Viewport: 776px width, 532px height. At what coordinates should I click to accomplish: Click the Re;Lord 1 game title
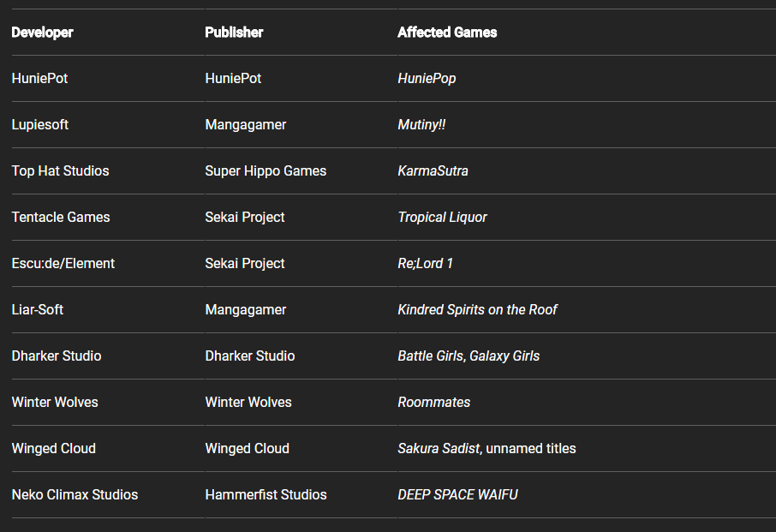(x=426, y=263)
